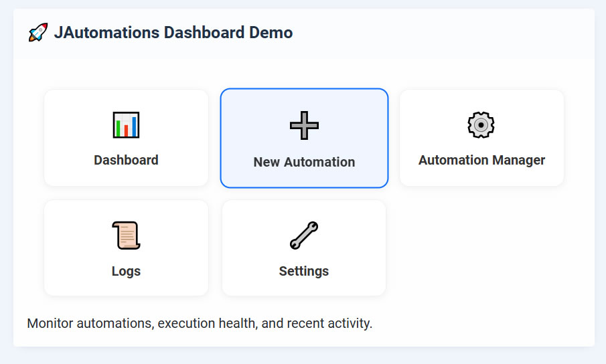Click the Monitor automations description text
The width and height of the screenshot is (606, 364).
click(x=200, y=323)
